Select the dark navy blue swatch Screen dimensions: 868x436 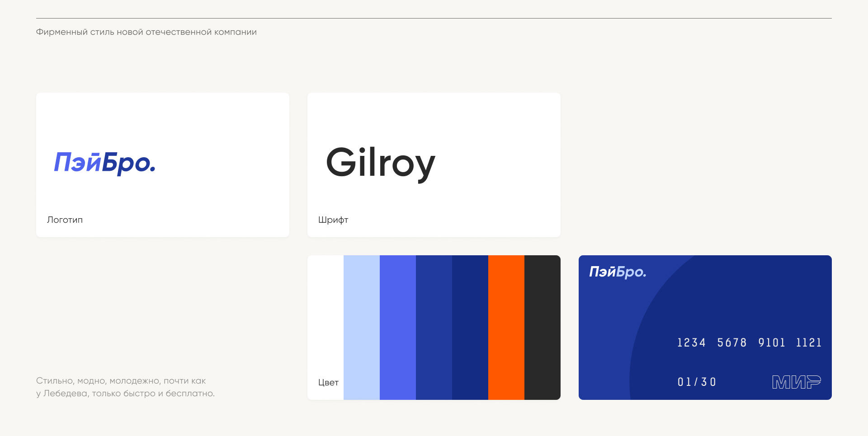(470, 328)
